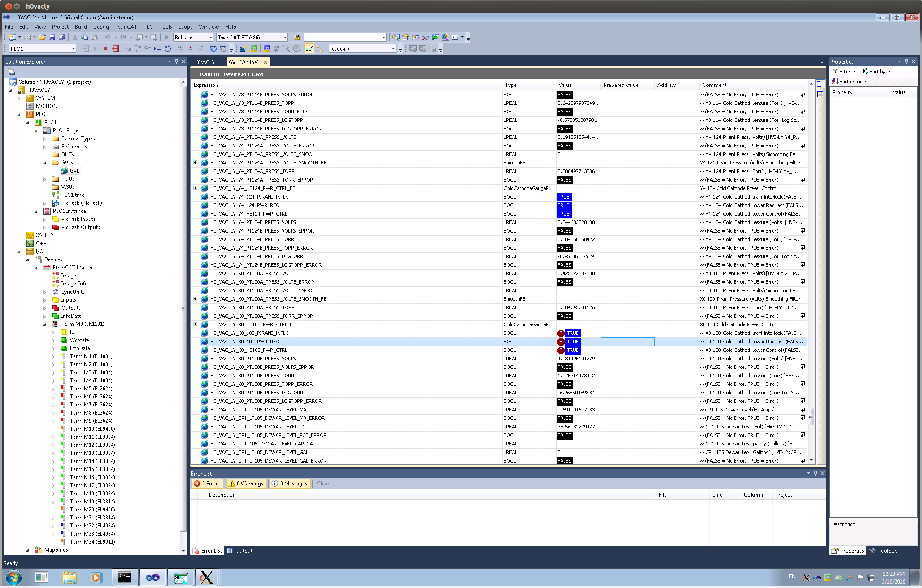Viewport: 922px width, 588px height.
Task: Close the GVL [Online] tab
Action: click(265, 62)
